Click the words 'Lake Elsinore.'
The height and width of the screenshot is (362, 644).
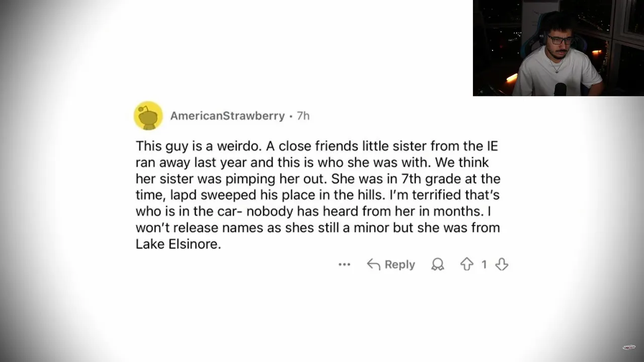tap(179, 245)
